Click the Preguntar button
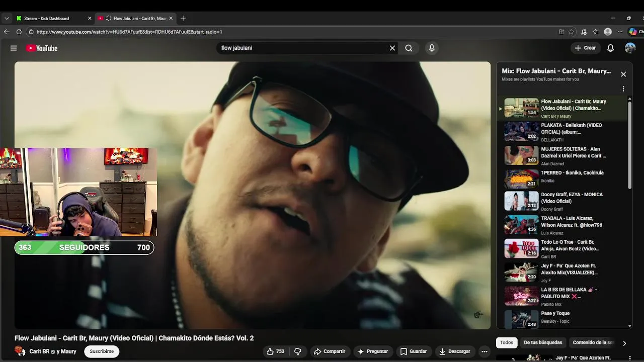Viewport: 644px width, 362px height. click(373, 351)
